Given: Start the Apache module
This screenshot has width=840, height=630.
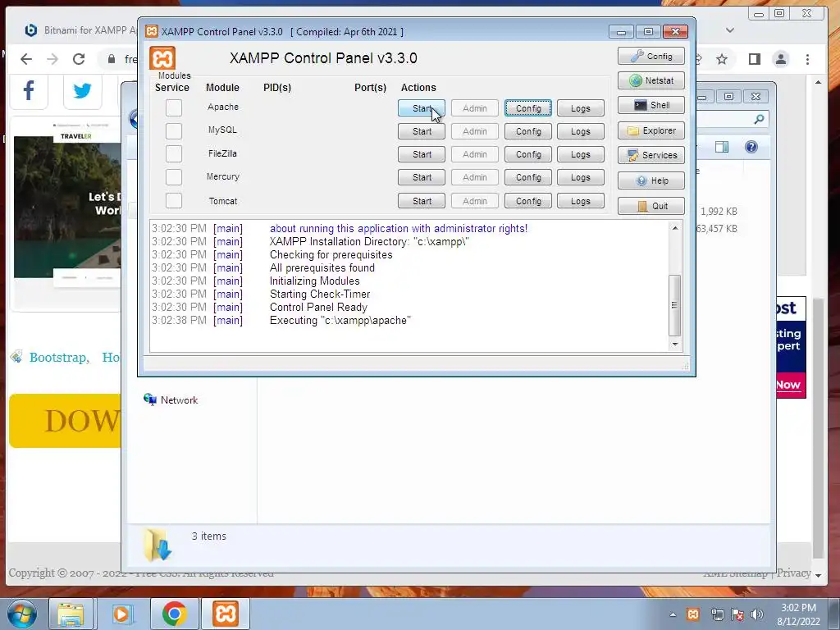Looking at the screenshot, I should coord(421,108).
